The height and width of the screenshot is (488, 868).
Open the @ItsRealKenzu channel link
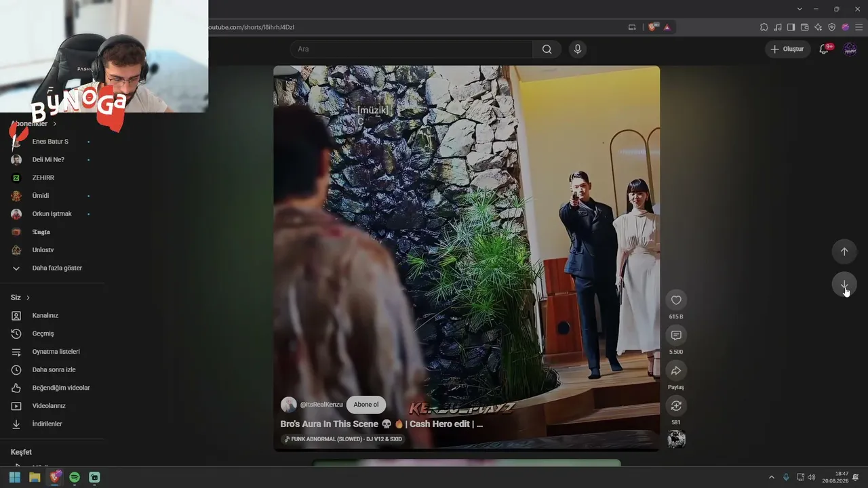click(x=321, y=405)
